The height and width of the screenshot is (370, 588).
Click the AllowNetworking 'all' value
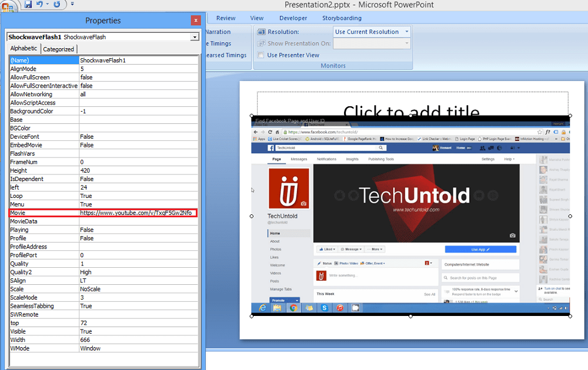138,95
